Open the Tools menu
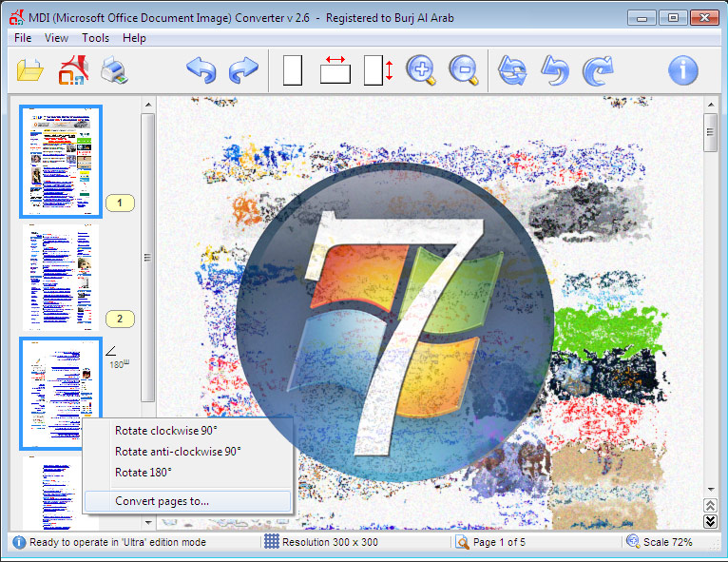728x562 pixels. pyautogui.click(x=96, y=38)
